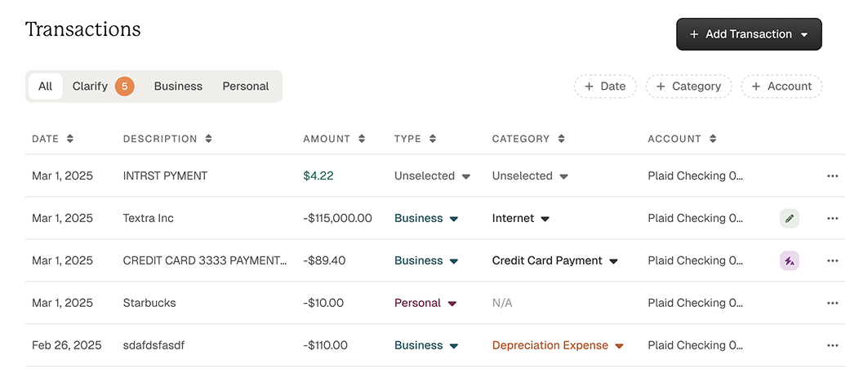Screen dimensions: 868x369
Task: Click the Add Transaction button
Action: (x=748, y=34)
